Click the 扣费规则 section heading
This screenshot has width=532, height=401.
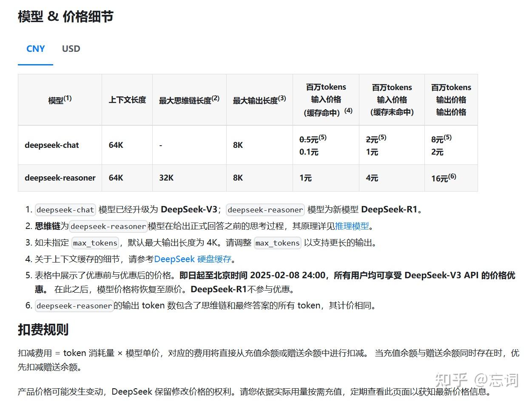click(43, 330)
